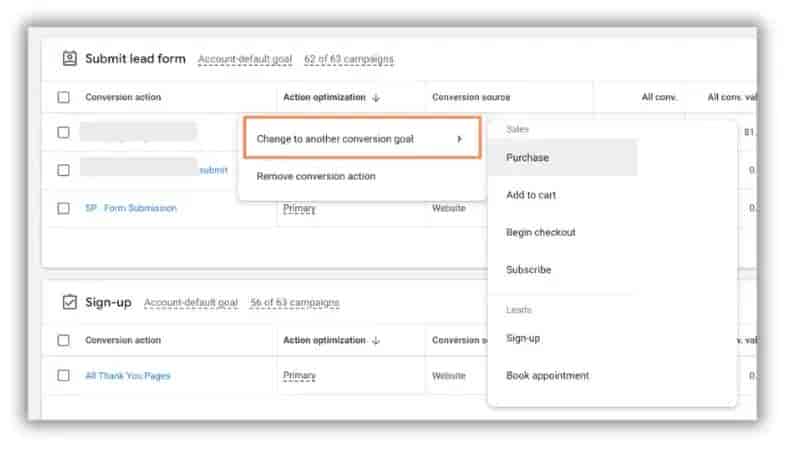This screenshot has height=450, width=788.
Task: Click the Sign-up goal clipboard icon
Action: pyautogui.click(x=69, y=302)
